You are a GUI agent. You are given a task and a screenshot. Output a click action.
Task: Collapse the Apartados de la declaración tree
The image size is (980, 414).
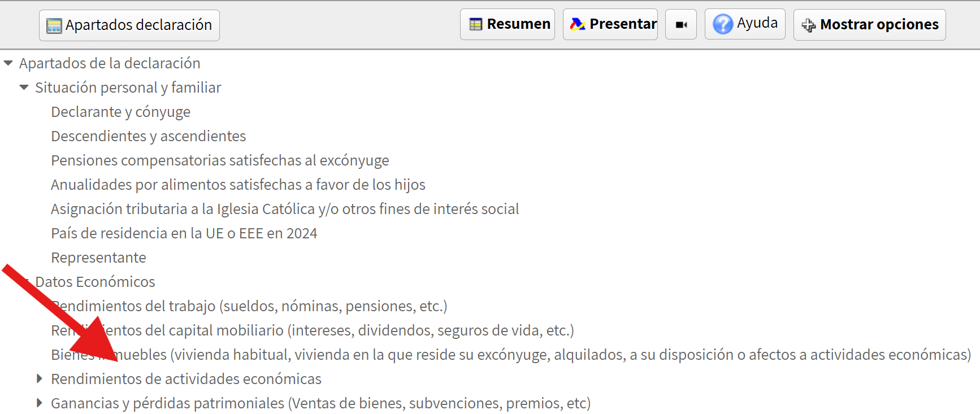[x=8, y=63]
